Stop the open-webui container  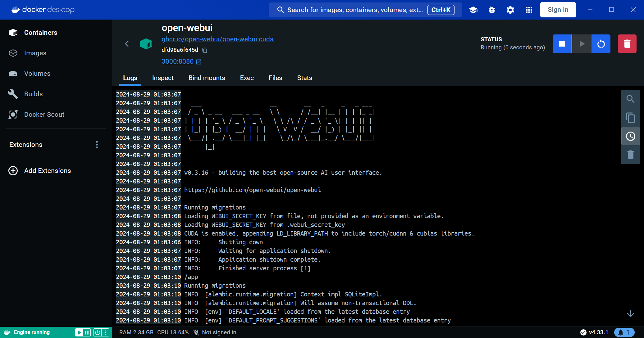click(562, 44)
